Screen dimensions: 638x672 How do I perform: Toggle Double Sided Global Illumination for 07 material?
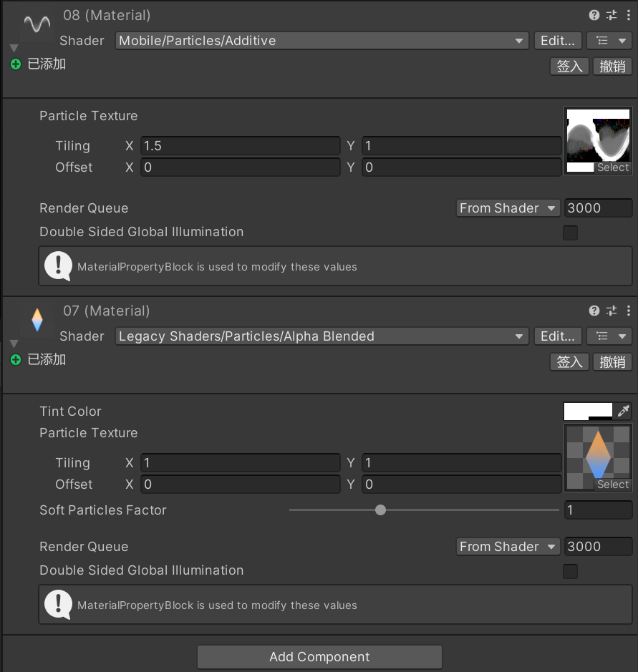point(570,571)
